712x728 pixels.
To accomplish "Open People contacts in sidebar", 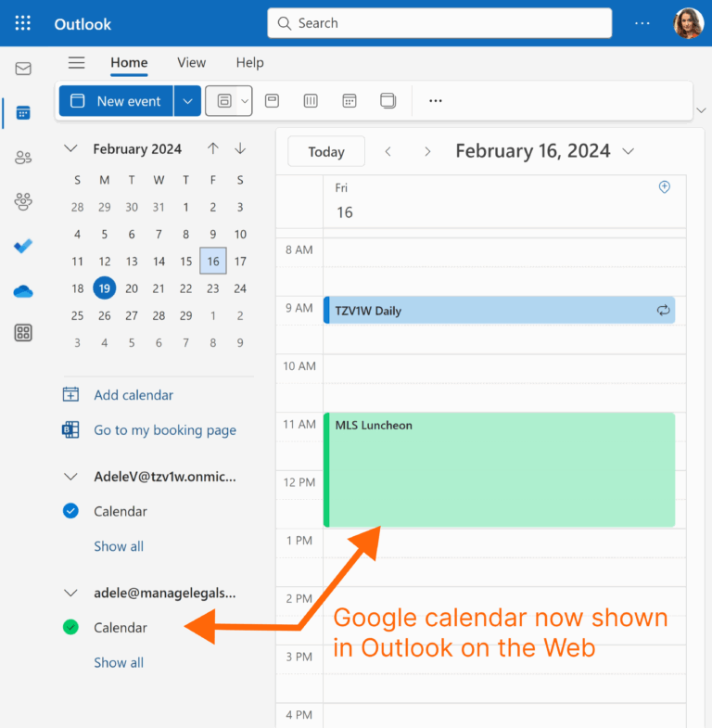I will tap(23, 158).
